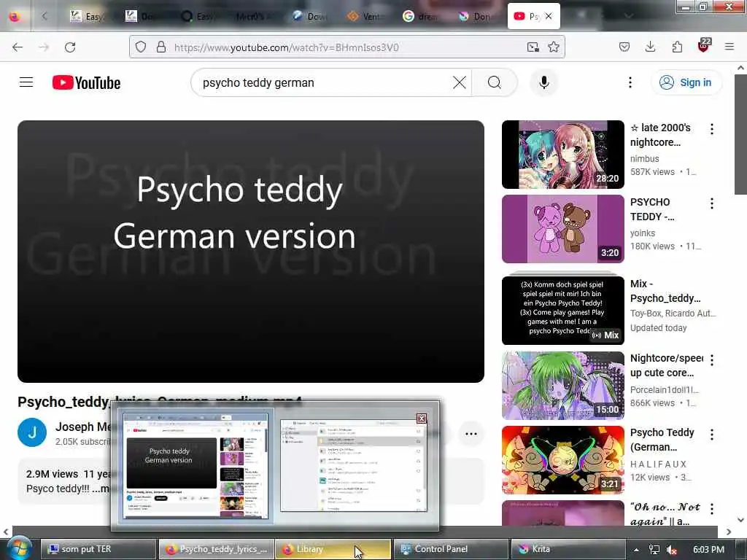The height and width of the screenshot is (560, 747).
Task: Select the Library window preview thumbnail
Action: [x=353, y=466]
